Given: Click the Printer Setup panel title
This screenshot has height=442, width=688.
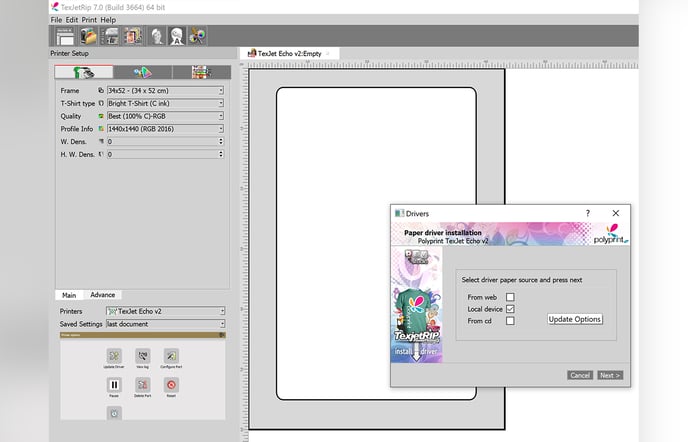Looking at the screenshot, I should (69, 54).
